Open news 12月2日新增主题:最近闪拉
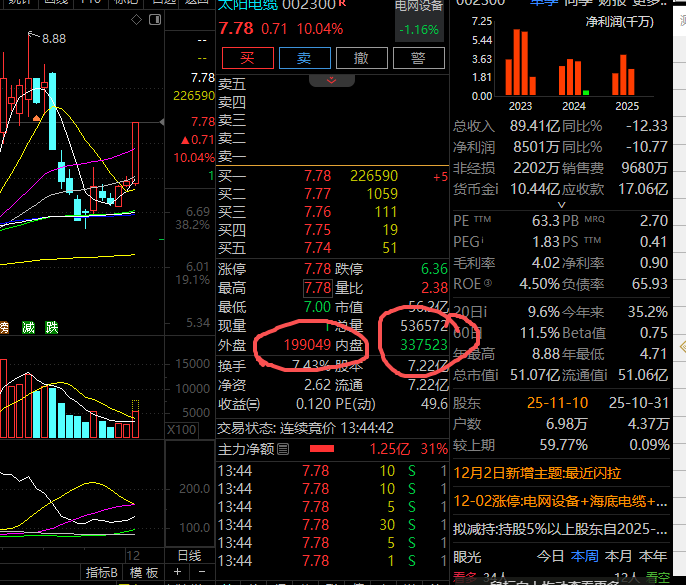 [537, 473]
